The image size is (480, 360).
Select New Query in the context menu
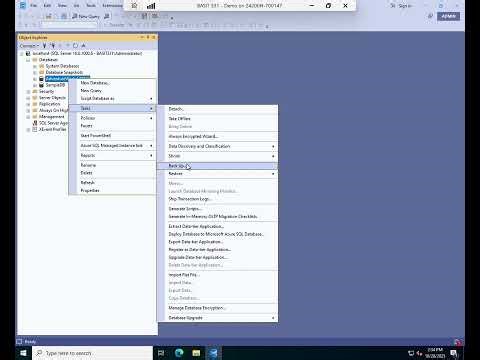(x=112, y=91)
